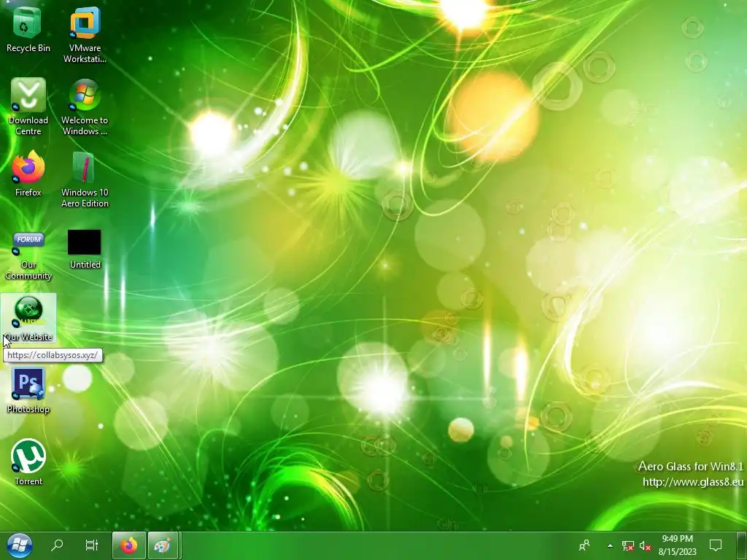The width and height of the screenshot is (747, 560).
Task: Select the Welcome to Windows shortcut
Action: (x=85, y=107)
